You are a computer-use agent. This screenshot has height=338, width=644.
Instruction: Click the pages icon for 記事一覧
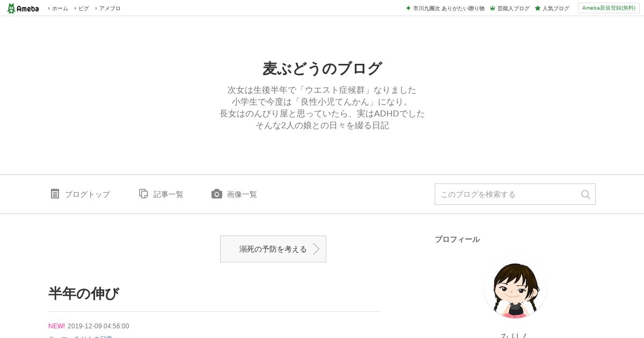143,194
